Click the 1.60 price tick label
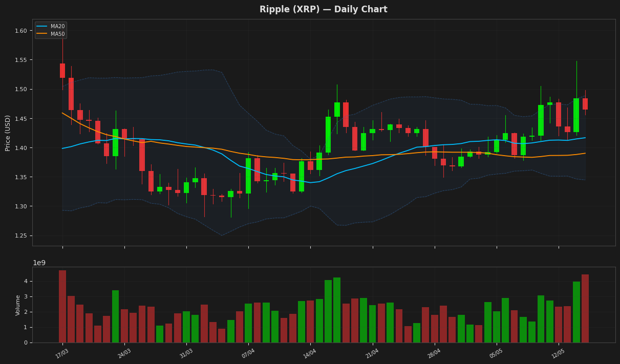The image size is (620, 364). (x=20, y=31)
